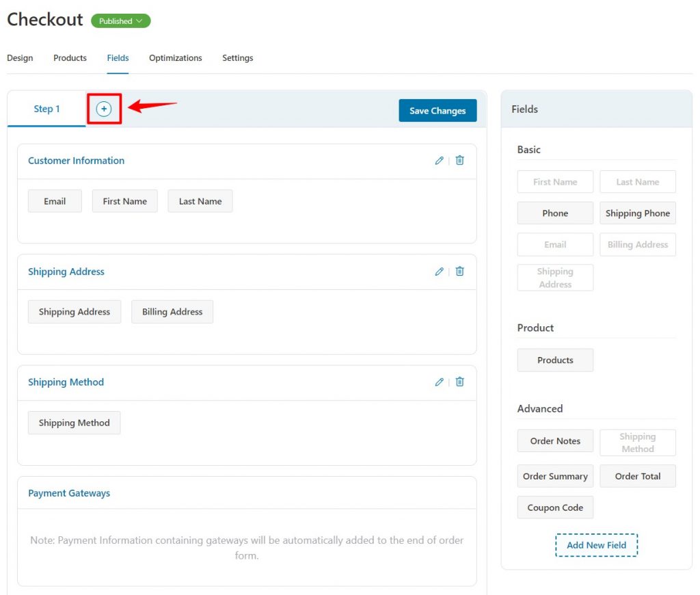Click the Customer Information section title
This screenshot has width=700, height=595.
77,160
